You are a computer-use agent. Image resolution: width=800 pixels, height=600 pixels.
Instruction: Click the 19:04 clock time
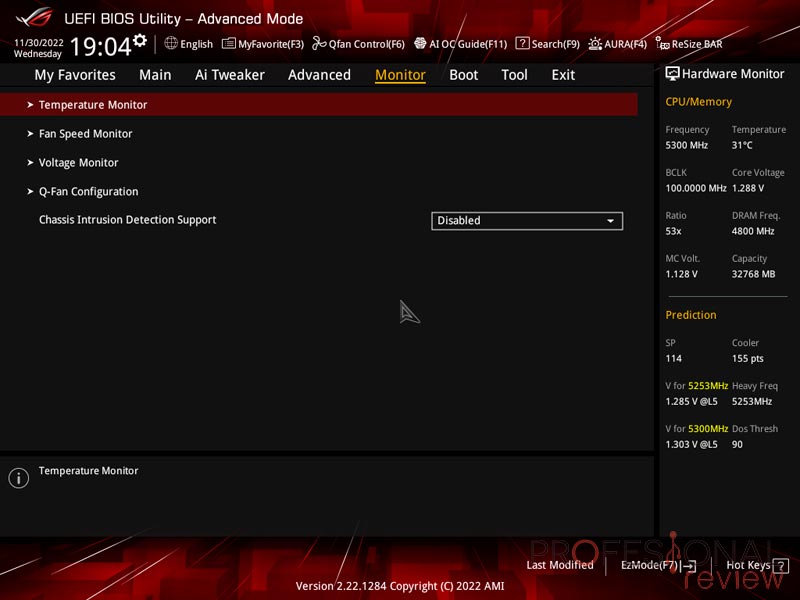point(101,46)
